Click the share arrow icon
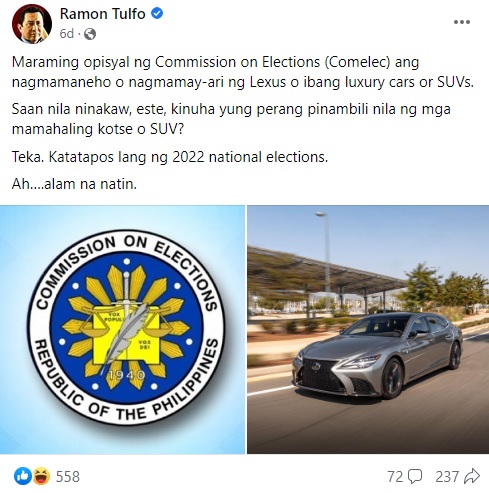 [472, 476]
